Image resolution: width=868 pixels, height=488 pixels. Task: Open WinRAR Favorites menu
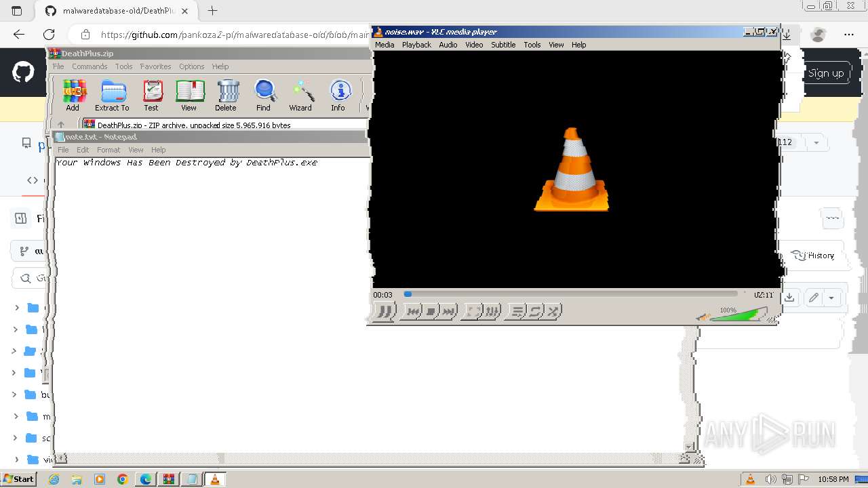(155, 66)
